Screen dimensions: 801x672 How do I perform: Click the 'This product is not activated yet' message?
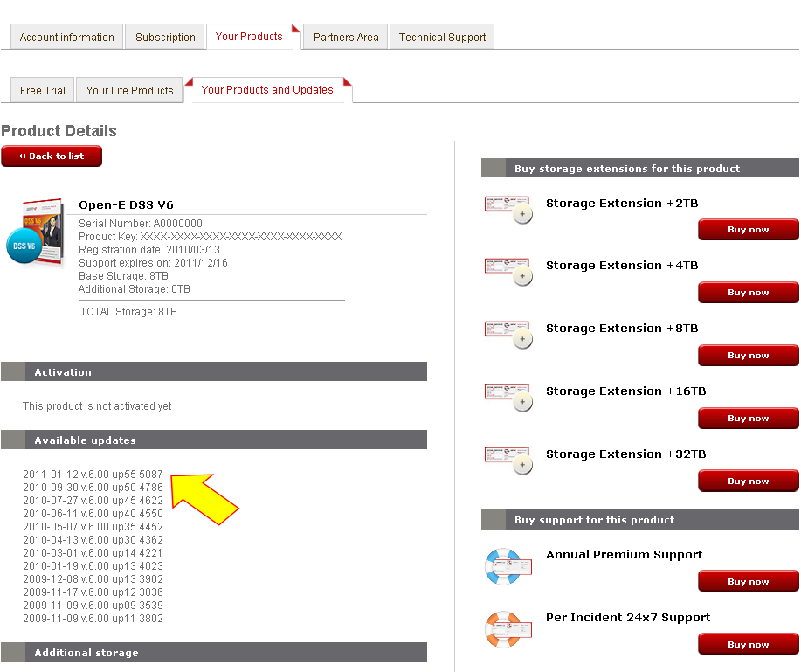(97, 406)
